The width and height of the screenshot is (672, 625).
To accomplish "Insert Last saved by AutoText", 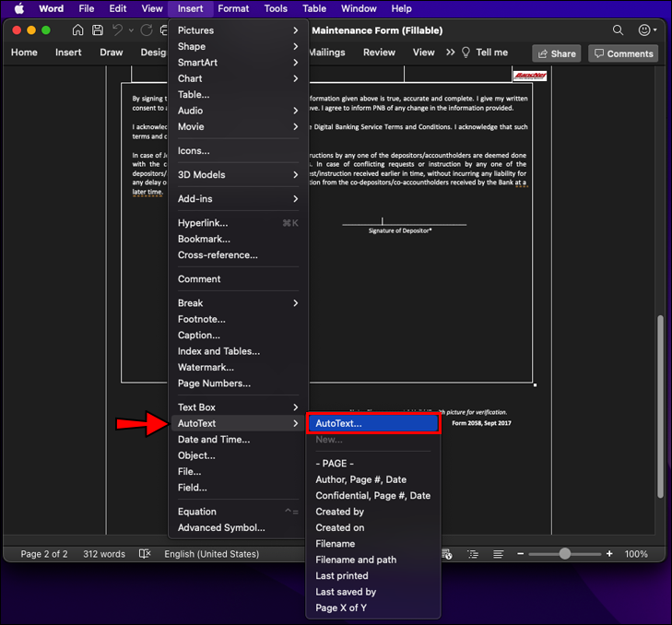I will coord(373,592).
